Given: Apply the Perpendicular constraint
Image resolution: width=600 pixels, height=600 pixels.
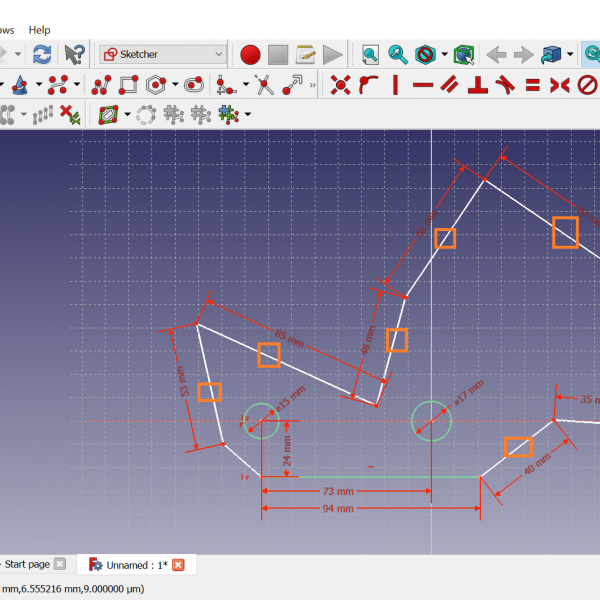Looking at the screenshot, I should (x=479, y=85).
